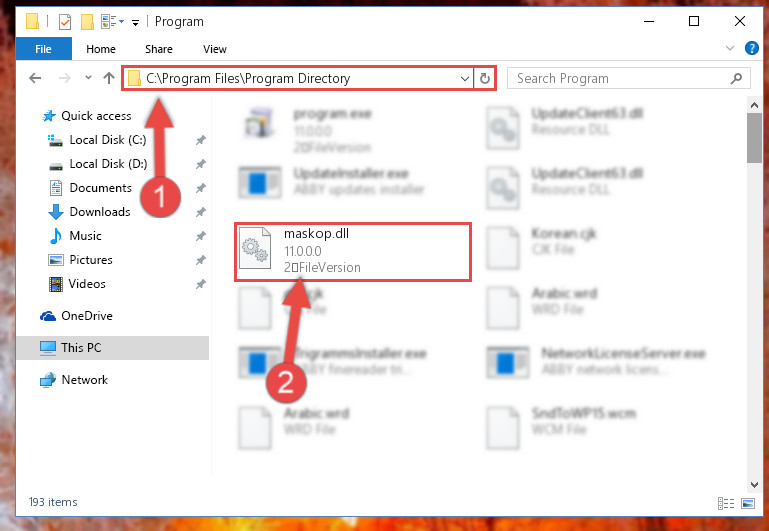This screenshot has width=769, height=531.
Task: Click the folder icon in title bar
Action: tap(32, 21)
